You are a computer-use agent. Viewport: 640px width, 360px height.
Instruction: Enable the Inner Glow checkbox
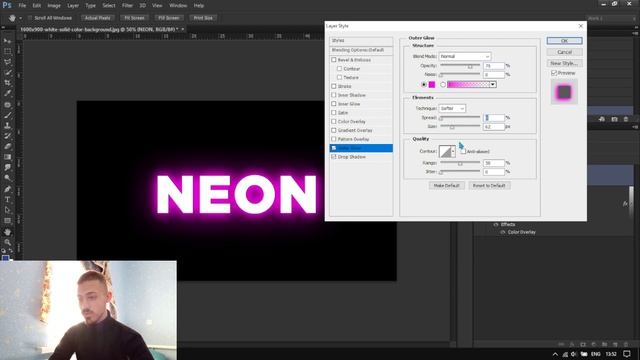click(334, 104)
